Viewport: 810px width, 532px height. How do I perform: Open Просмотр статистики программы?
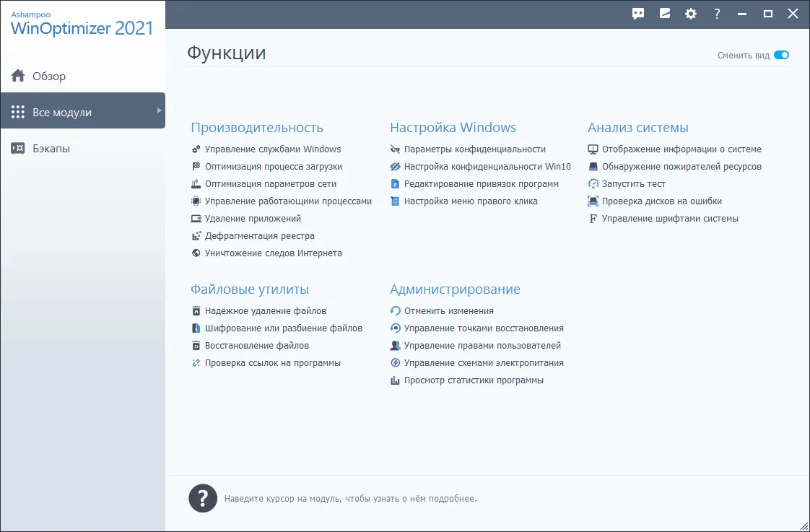(474, 380)
